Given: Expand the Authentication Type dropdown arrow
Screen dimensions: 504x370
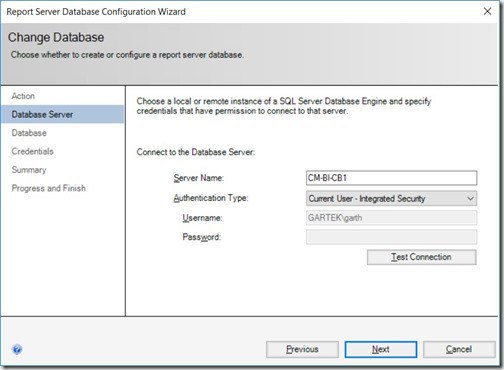Looking at the screenshot, I should click(x=470, y=199).
